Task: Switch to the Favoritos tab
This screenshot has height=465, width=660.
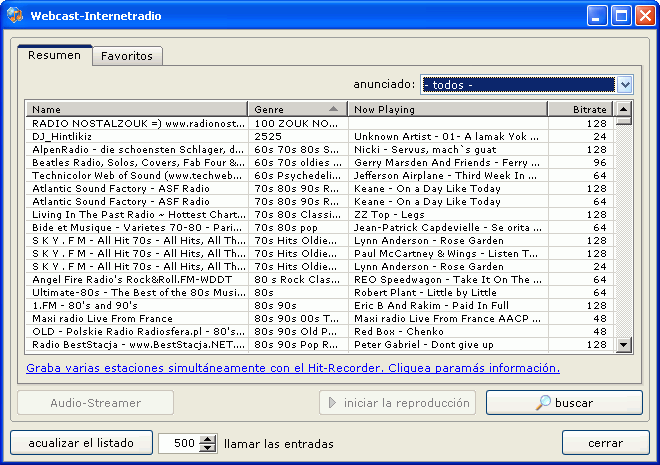Action: click(x=127, y=56)
